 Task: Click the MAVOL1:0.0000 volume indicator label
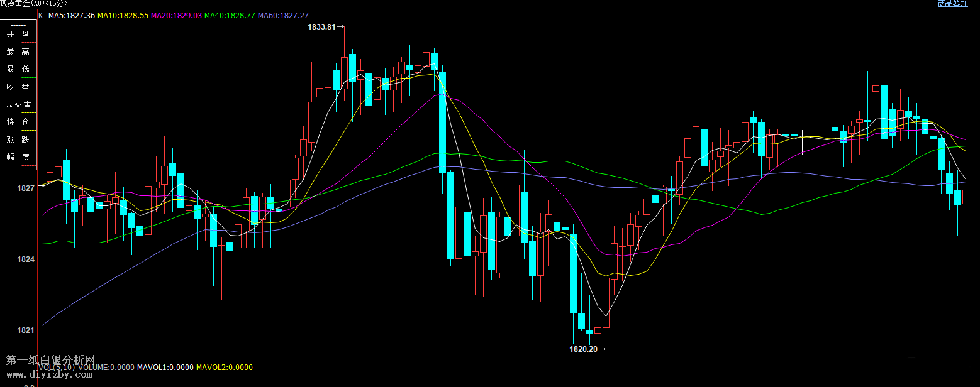[165, 367]
